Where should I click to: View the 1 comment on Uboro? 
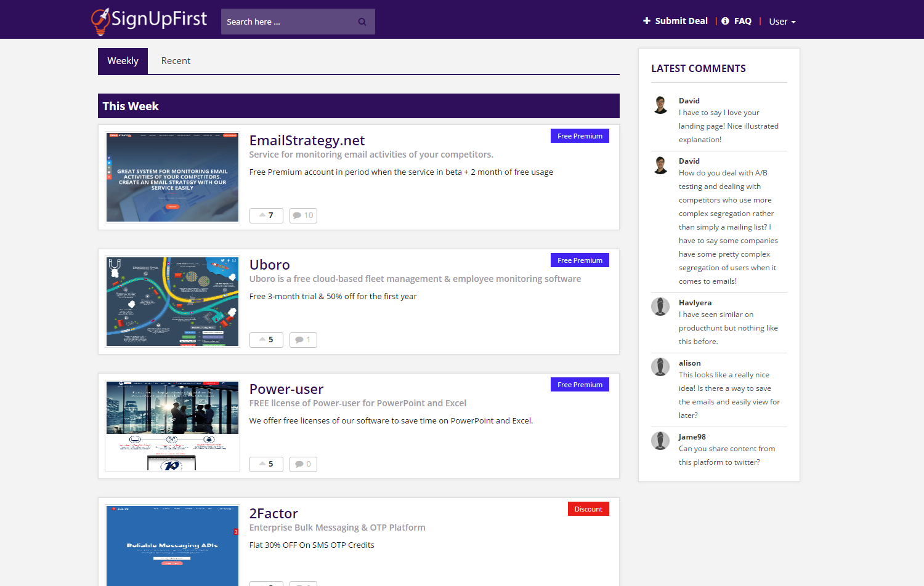pos(303,340)
